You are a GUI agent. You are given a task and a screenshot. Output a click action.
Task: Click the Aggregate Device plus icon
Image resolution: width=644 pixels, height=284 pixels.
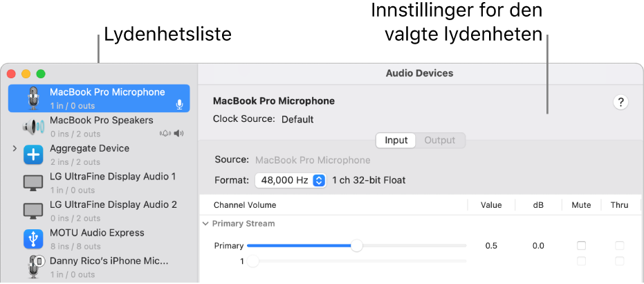(33, 155)
